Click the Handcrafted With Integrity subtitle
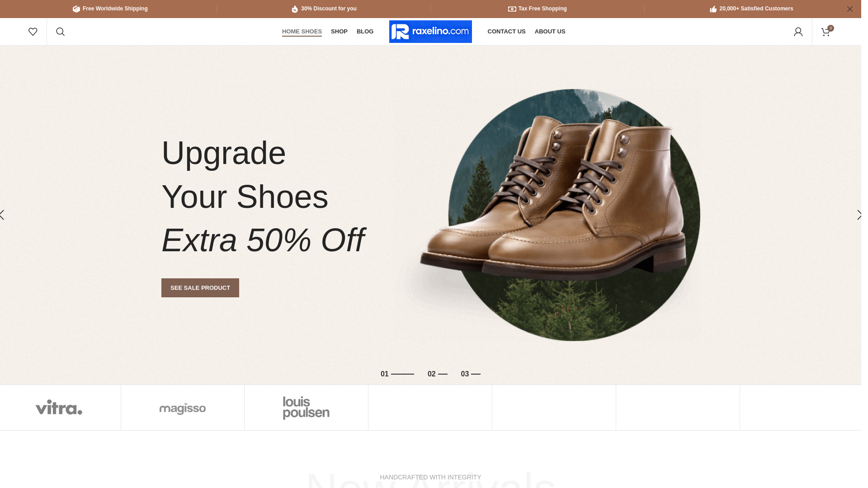 point(430,477)
